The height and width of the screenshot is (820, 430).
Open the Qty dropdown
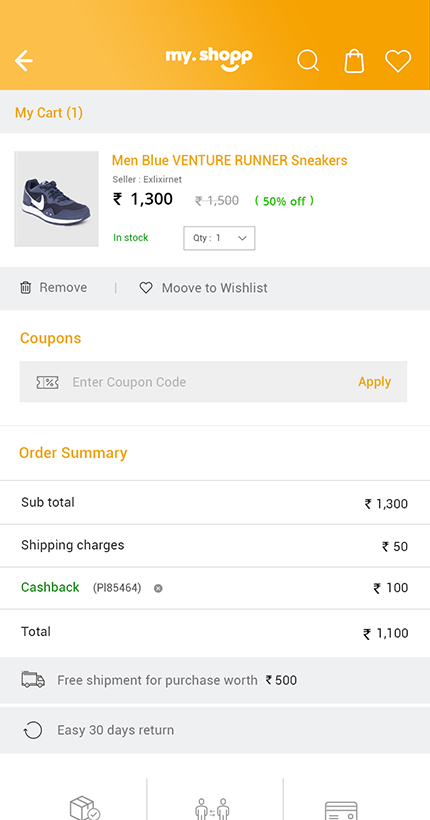coord(219,238)
